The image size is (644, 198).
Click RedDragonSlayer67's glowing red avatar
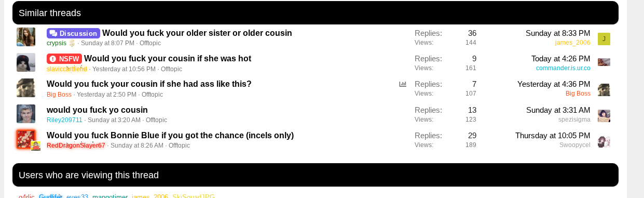[x=26, y=139]
